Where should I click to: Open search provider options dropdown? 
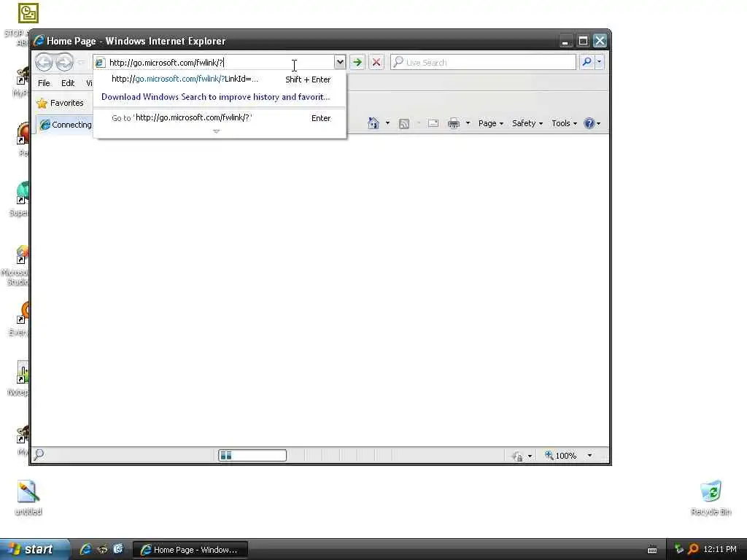tap(600, 62)
